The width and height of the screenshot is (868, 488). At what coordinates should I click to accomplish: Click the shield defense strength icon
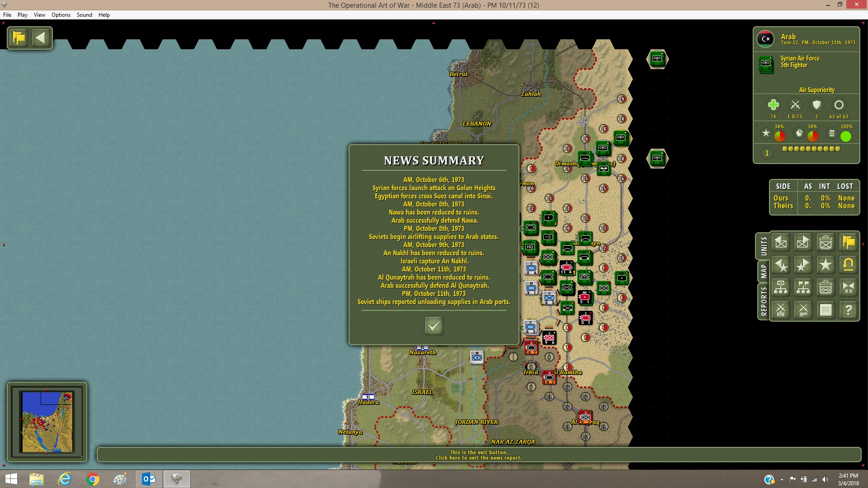pos(816,105)
